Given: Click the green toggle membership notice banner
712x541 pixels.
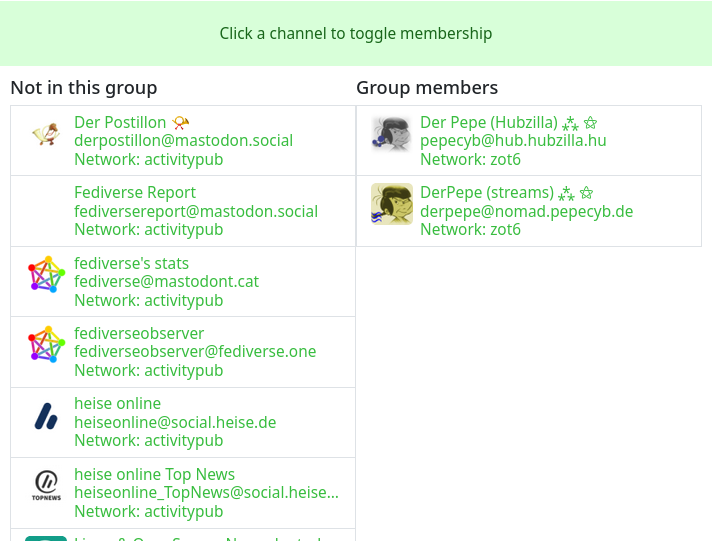Looking at the screenshot, I should coord(356,33).
